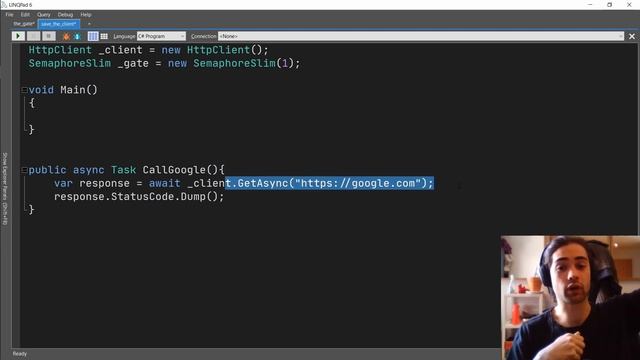
Task: Click the response.StatusCode.Dump() line
Action: (x=139, y=197)
